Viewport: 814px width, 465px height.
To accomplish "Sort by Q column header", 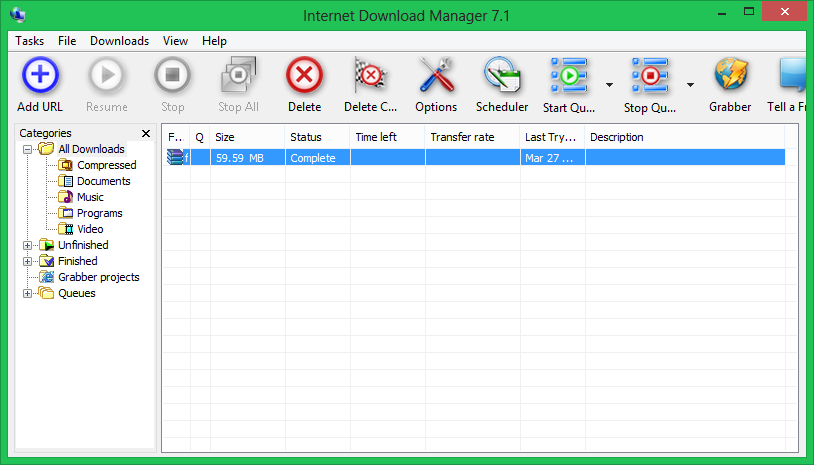I will (x=200, y=137).
